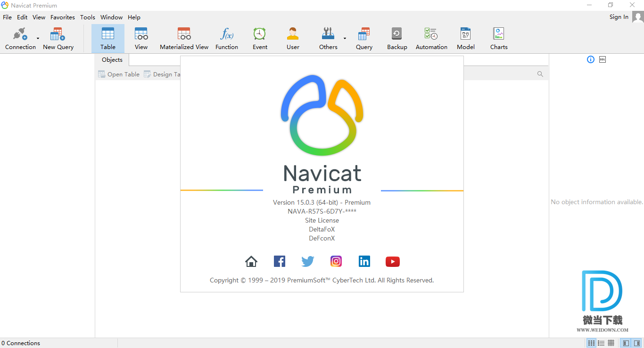Open the Backup toolbar icon
Image resolution: width=644 pixels, height=348 pixels.
[x=397, y=39]
